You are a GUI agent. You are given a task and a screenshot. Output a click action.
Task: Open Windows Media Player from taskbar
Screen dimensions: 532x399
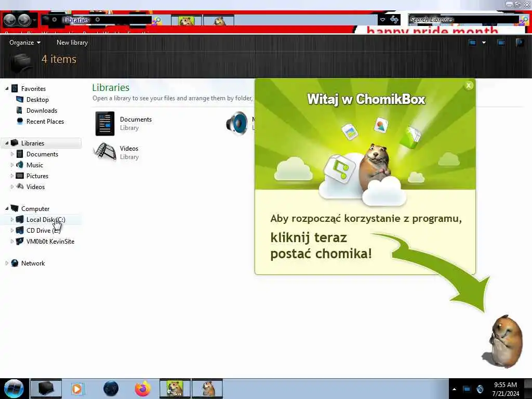point(77,389)
